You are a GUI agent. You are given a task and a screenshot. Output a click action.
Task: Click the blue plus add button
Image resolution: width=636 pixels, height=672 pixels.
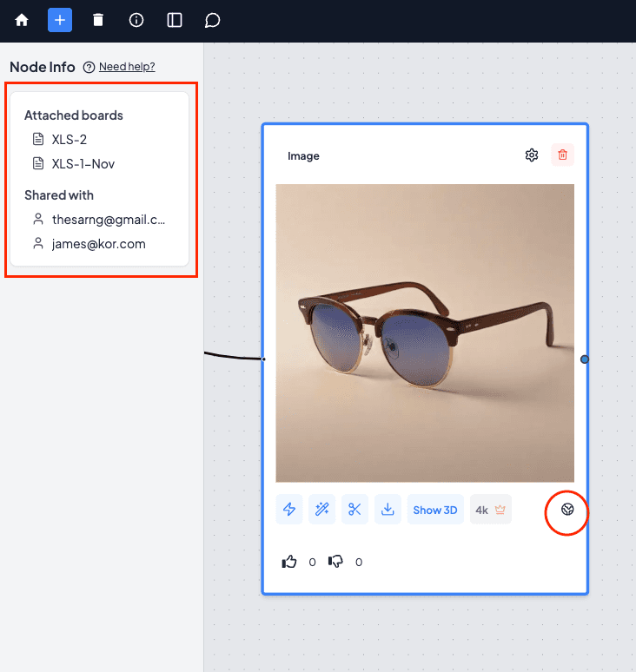click(x=60, y=20)
